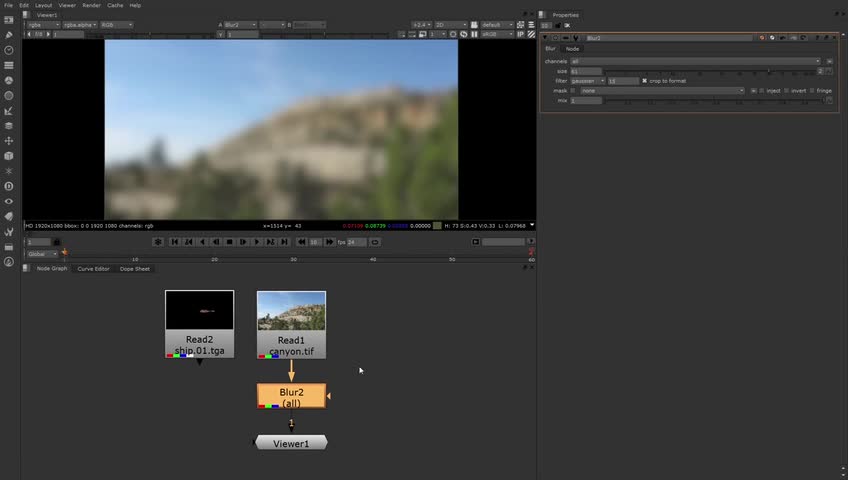Open the Other nodes menu in toolbar
This screenshot has width=848, height=480.
[x=9, y=247]
